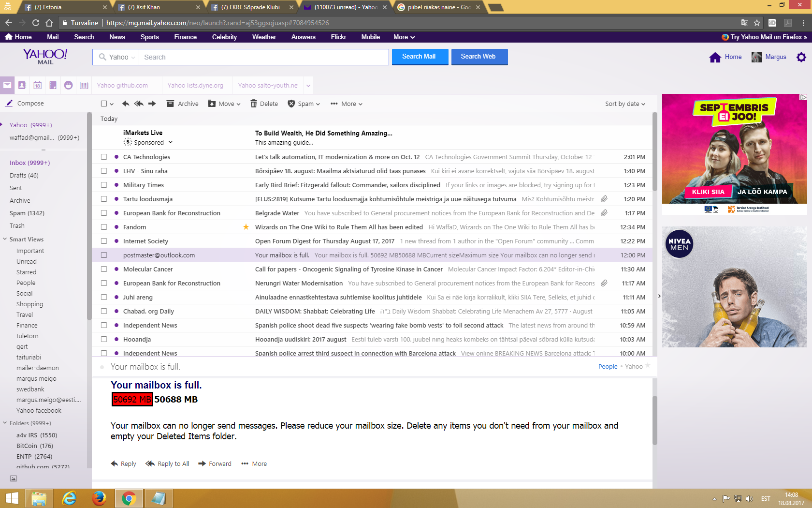Click the trash Delete icon in the toolbar

(254, 104)
